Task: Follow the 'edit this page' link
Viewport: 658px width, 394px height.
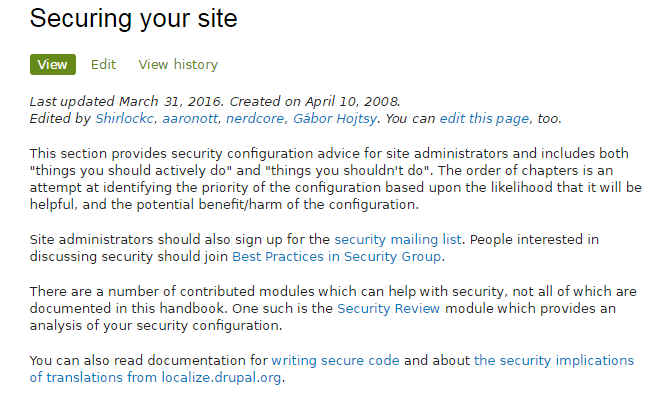Action: (x=484, y=119)
